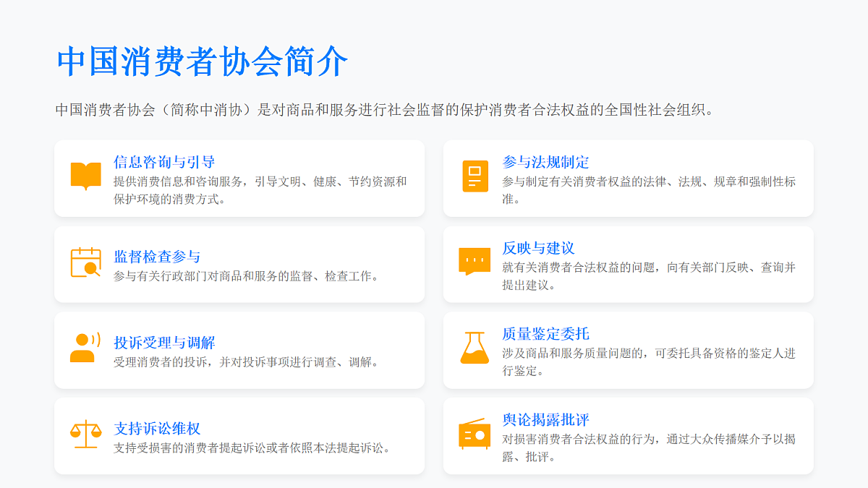Image resolution: width=868 pixels, height=488 pixels.
Task: Click the description starting 就有关消费者合法权益的问题
Action: [649, 276]
